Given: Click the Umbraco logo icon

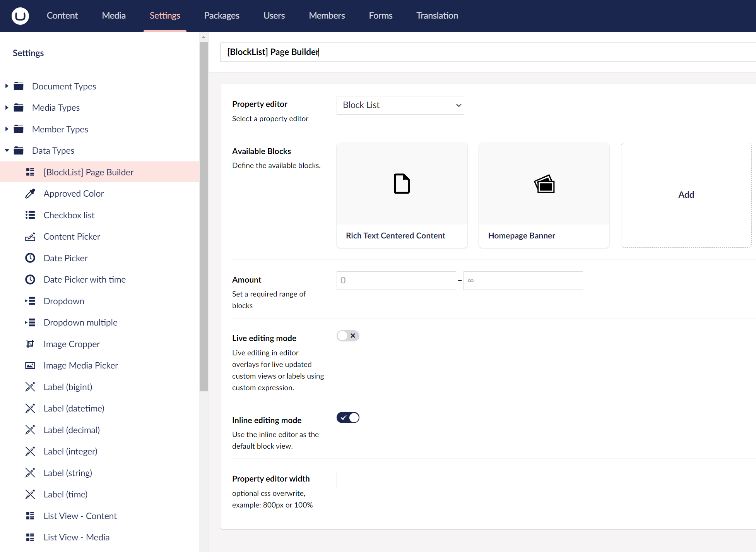Looking at the screenshot, I should pos(20,16).
